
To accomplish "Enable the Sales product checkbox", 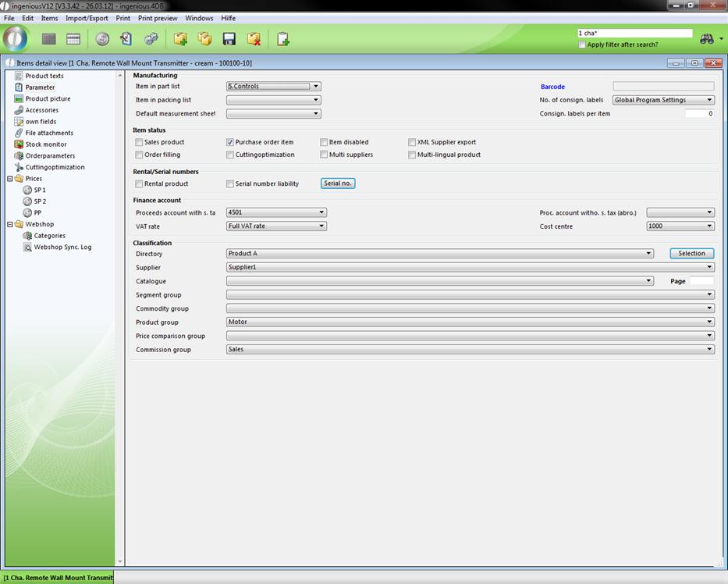I will pyautogui.click(x=139, y=143).
